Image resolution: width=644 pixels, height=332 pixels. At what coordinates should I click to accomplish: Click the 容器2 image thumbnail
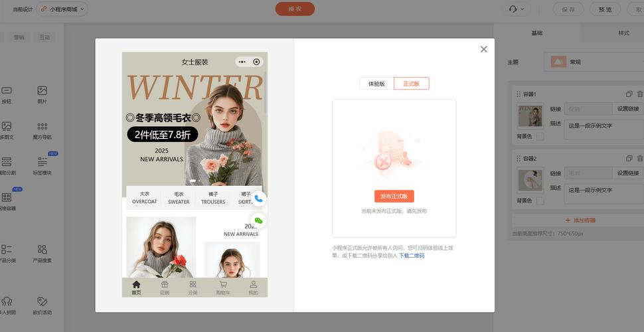click(530, 181)
